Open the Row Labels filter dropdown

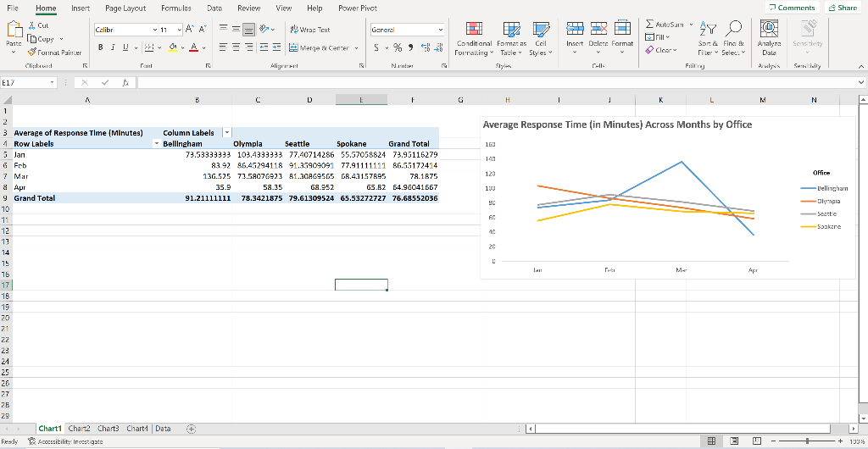pos(157,144)
